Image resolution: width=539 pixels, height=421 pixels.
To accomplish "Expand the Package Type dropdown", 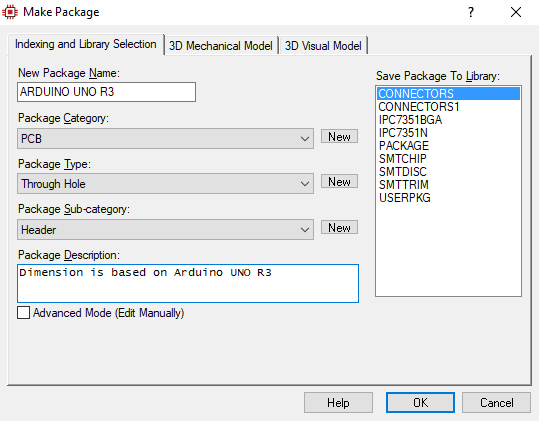I will (x=165, y=184).
